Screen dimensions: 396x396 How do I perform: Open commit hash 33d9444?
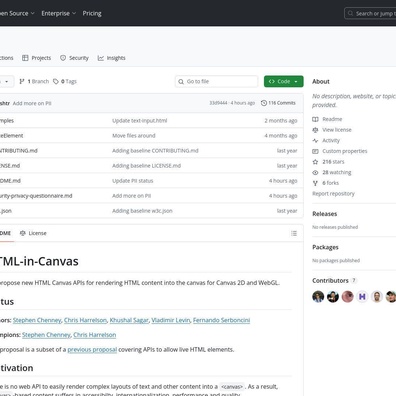point(218,103)
